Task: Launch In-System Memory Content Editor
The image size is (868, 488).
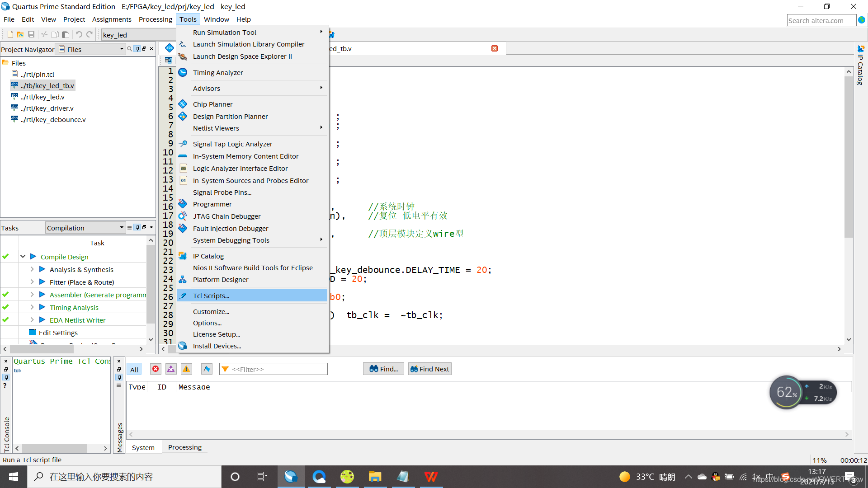Action: pos(245,156)
